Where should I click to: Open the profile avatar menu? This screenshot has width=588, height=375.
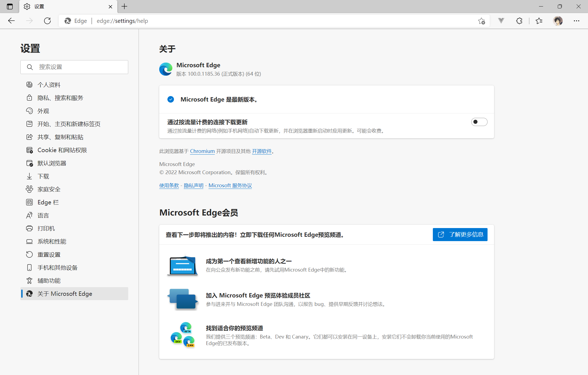558,21
